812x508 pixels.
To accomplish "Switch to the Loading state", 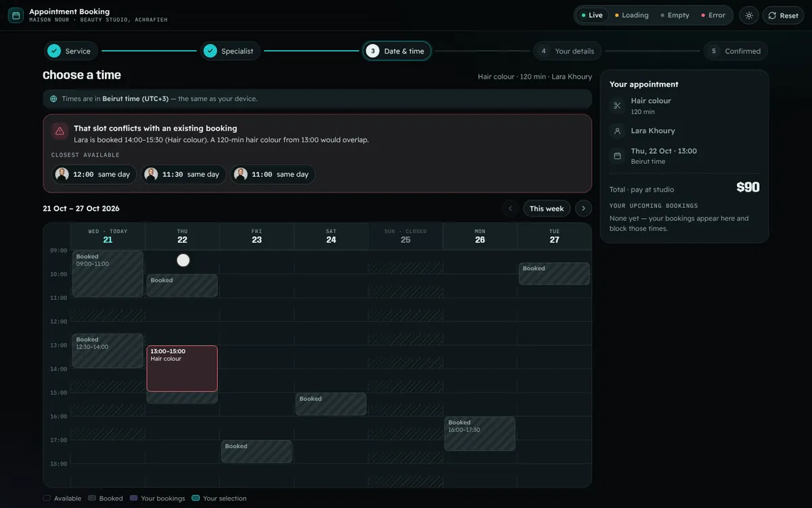I will tap(631, 15).
